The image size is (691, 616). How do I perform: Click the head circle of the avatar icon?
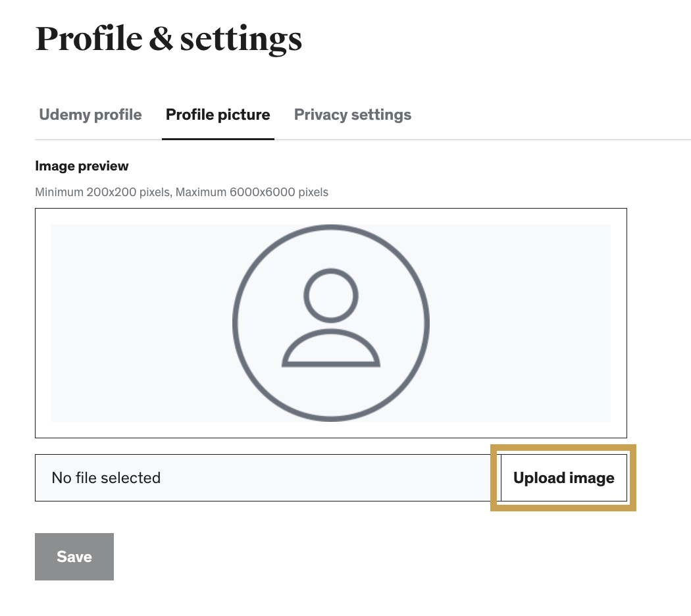(331, 294)
